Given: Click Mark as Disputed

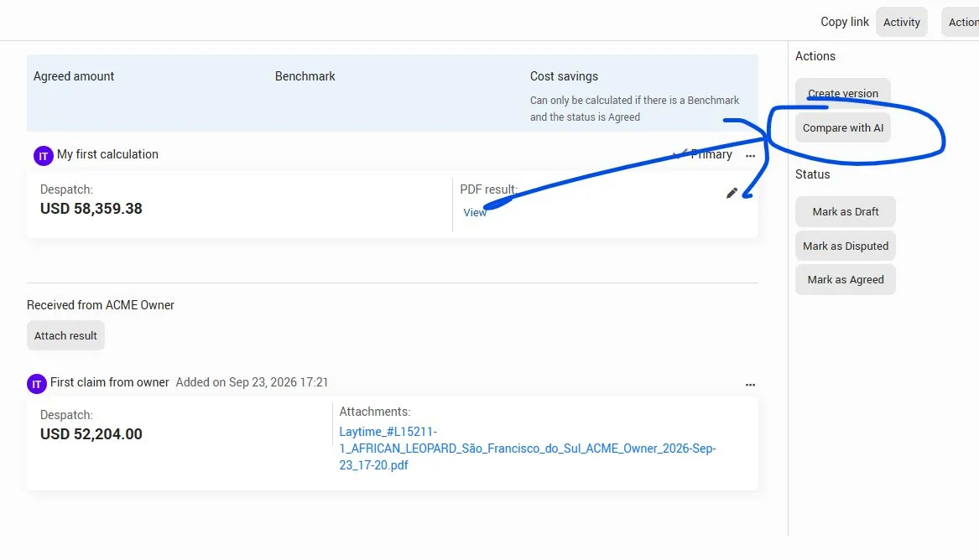Looking at the screenshot, I should coord(846,246).
